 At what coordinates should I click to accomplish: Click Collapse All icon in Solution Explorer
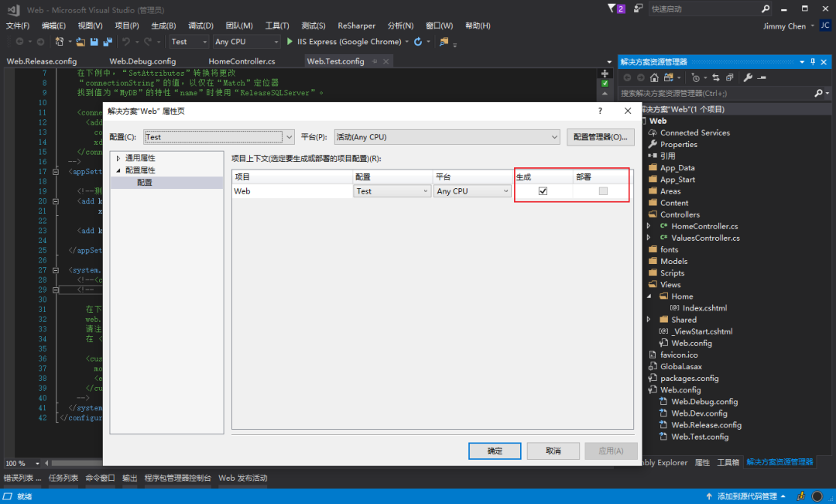click(729, 77)
